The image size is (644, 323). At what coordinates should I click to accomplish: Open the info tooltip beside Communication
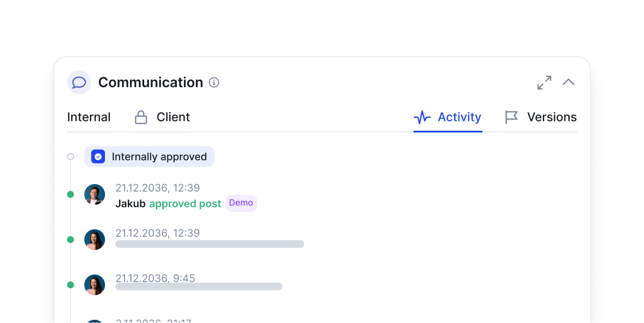(214, 83)
